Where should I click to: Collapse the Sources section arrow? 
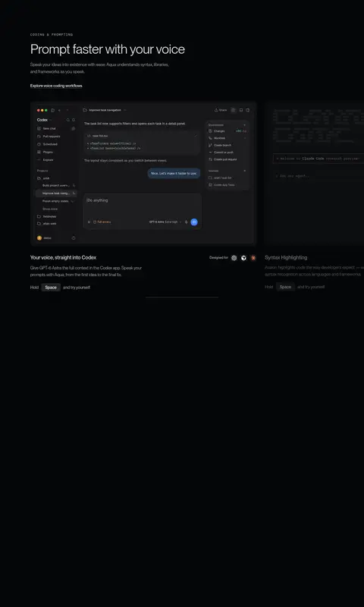coord(244,171)
